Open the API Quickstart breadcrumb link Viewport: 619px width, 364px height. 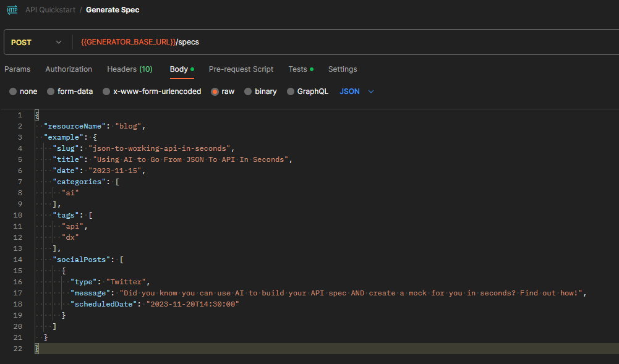click(50, 10)
